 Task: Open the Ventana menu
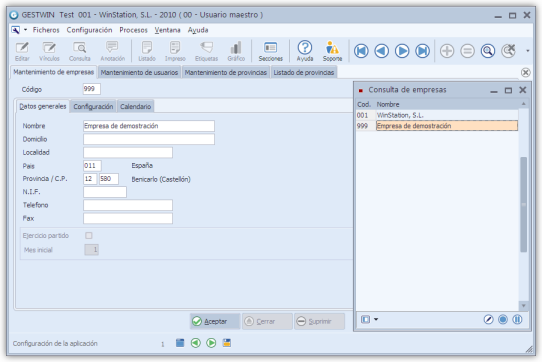click(x=167, y=30)
